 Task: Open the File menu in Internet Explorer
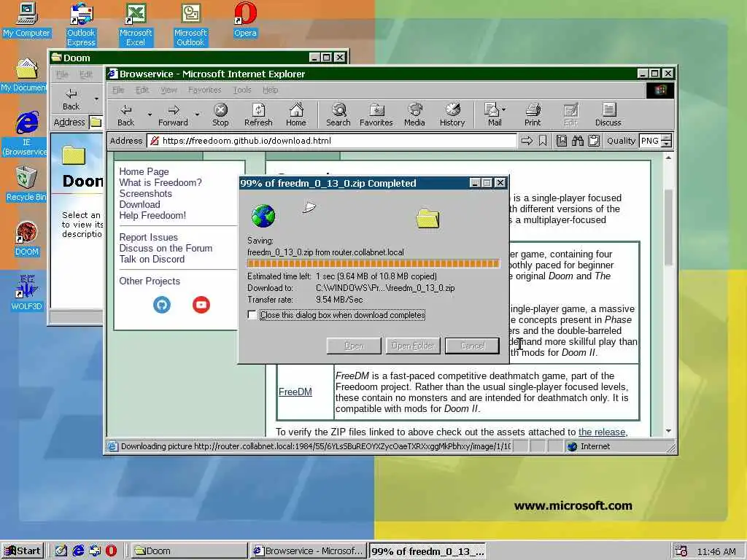[x=118, y=90]
